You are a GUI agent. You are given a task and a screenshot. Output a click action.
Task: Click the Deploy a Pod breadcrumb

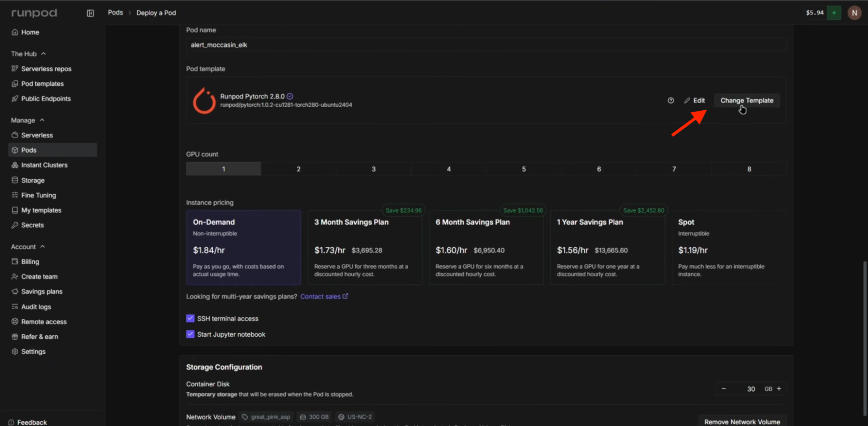(156, 13)
